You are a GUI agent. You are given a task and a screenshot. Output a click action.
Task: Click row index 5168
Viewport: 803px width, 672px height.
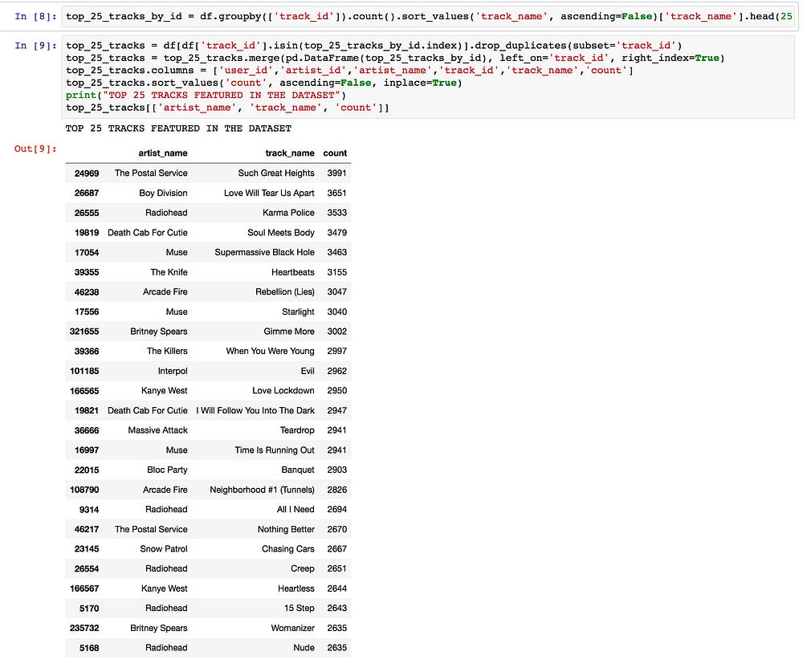tap(89, 648)
